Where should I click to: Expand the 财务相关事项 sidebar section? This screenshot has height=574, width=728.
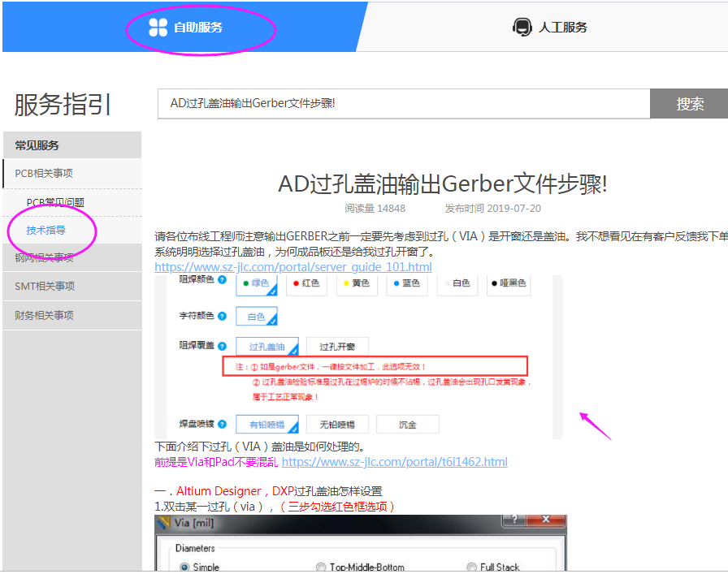45,315
